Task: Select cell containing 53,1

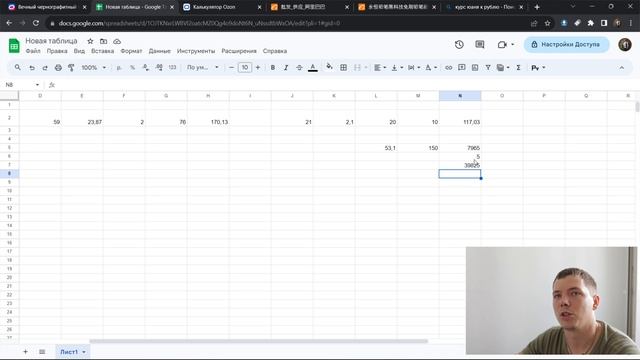Action: 376,148
